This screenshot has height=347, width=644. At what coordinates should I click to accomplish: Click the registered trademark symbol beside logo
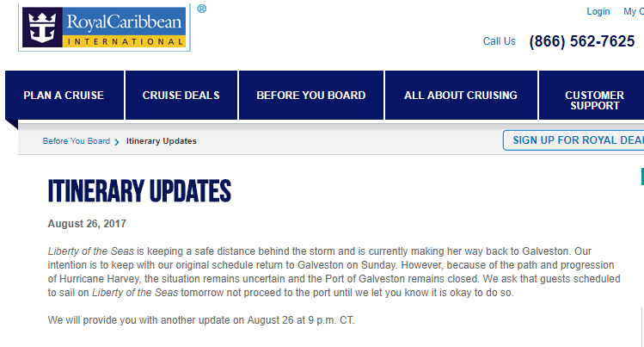point(202,9)
